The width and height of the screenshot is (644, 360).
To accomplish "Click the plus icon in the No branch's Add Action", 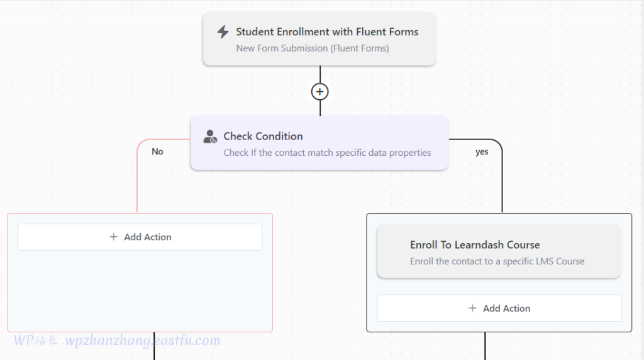I will [114, 237].
